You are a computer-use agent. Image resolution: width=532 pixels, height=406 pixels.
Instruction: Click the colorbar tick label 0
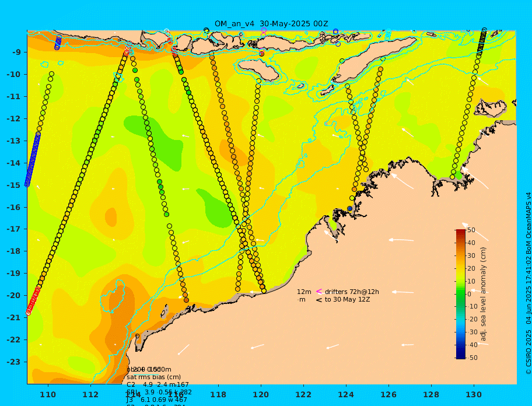(469, 294)
